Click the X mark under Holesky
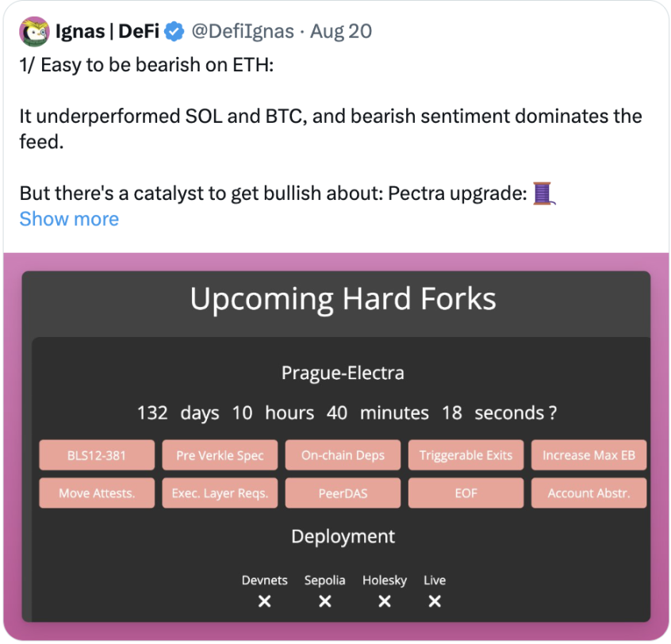The height and width of the screenshot is (644, 671). coord(385,602)
